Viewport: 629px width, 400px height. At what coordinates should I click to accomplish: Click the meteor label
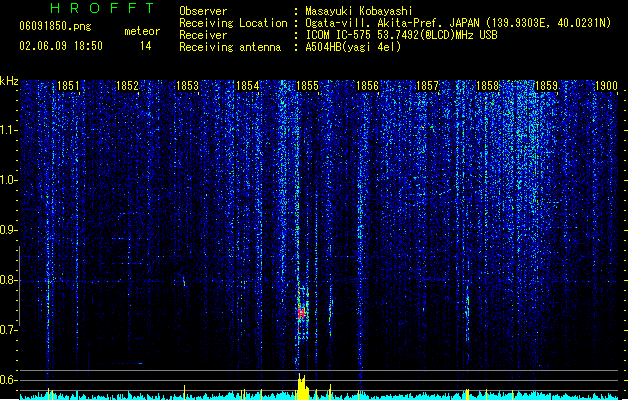[x=142, y=31]
